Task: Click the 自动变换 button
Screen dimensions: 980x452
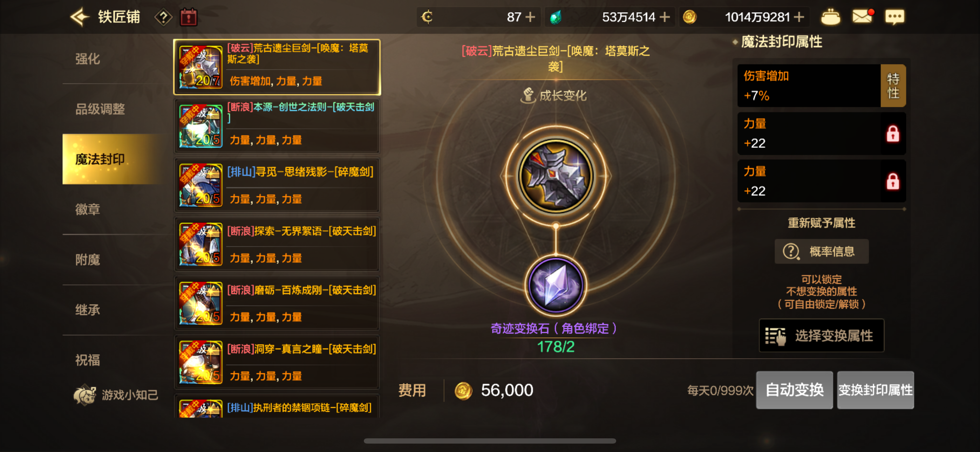Action: [794, 390]
